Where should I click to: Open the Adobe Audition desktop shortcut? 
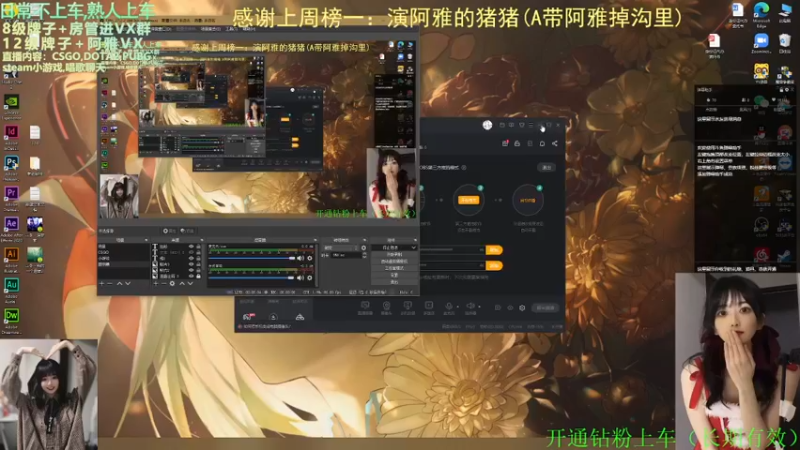(x=11, y=285)
